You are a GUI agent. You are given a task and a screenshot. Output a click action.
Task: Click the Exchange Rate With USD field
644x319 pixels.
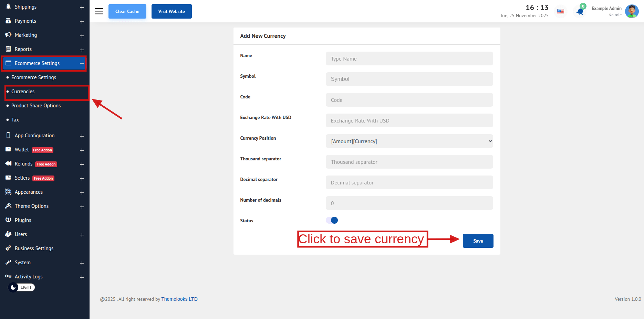(x=409, y=120)
